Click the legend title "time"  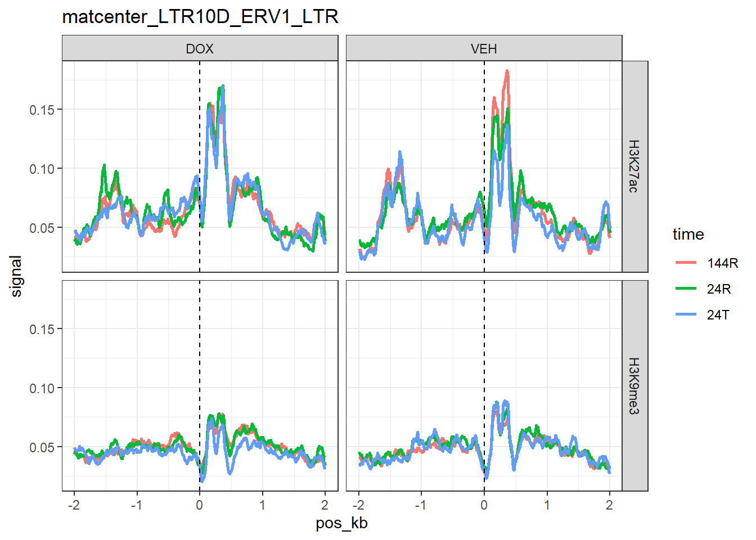point(688,234)
